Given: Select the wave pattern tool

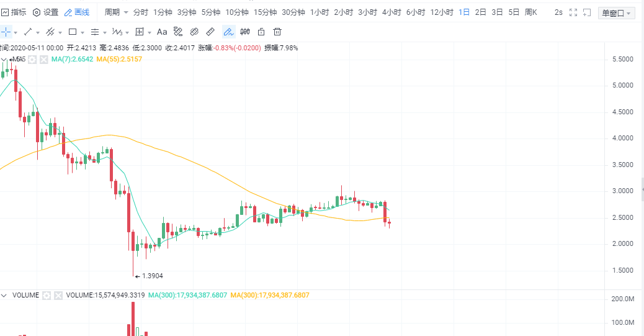Looking at the screenshot, I should coord(117,32).
